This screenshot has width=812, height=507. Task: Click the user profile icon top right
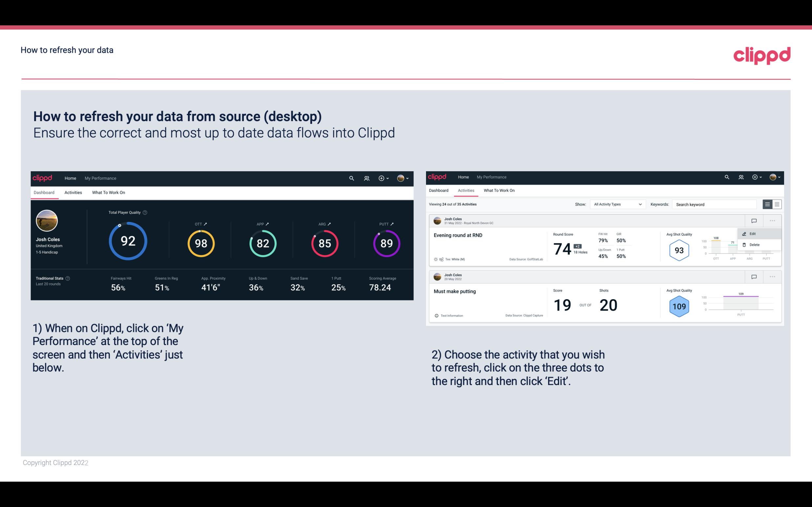(401, 178)
